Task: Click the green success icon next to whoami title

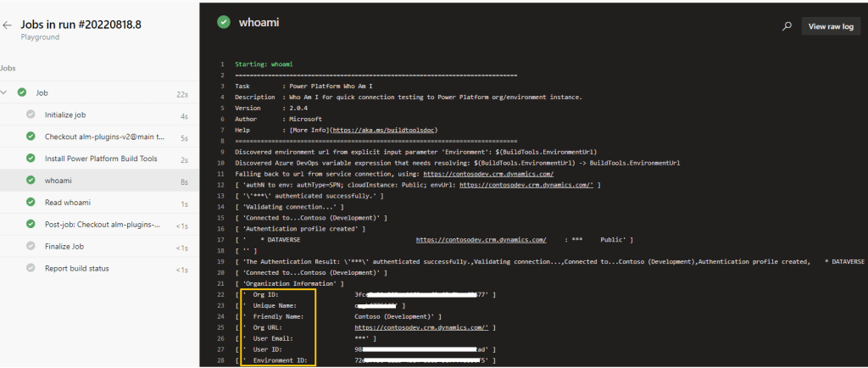Action: 224,23
